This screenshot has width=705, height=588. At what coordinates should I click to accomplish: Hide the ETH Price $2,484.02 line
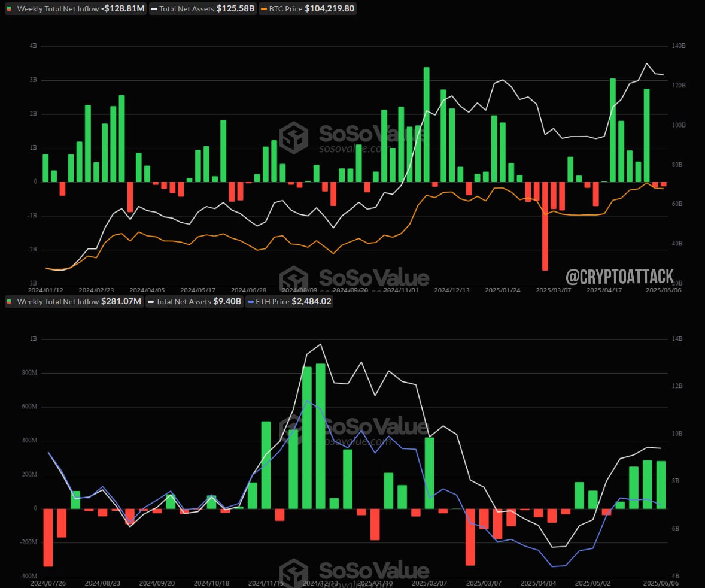click(290, 301)
